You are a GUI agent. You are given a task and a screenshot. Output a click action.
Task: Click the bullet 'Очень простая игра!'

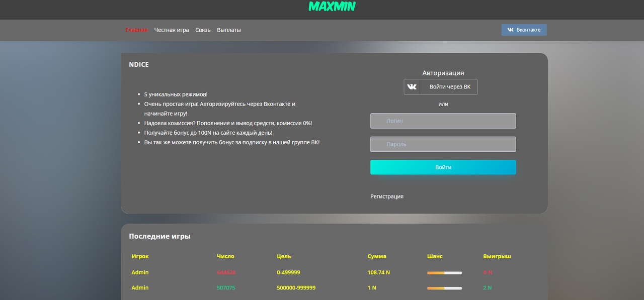point(220,109)
